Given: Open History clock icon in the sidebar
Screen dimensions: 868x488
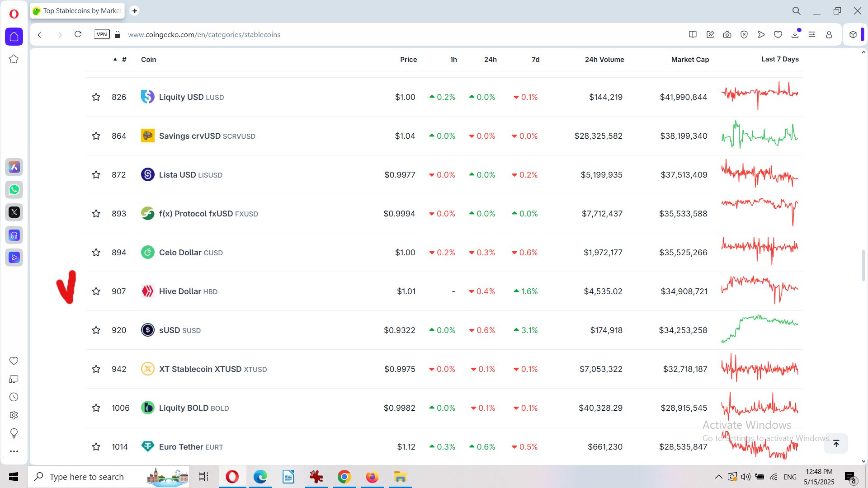Looking at the screenshot, I should [14, 397].
